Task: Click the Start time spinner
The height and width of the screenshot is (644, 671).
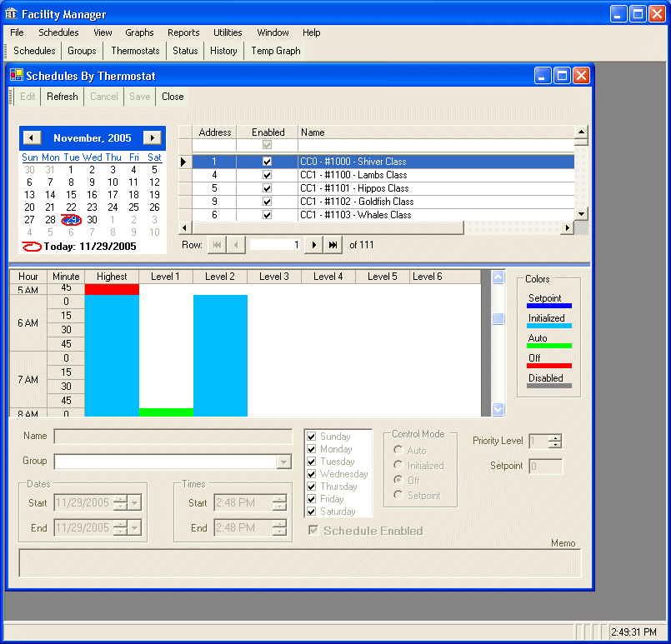Action: (x=279, y=503)
